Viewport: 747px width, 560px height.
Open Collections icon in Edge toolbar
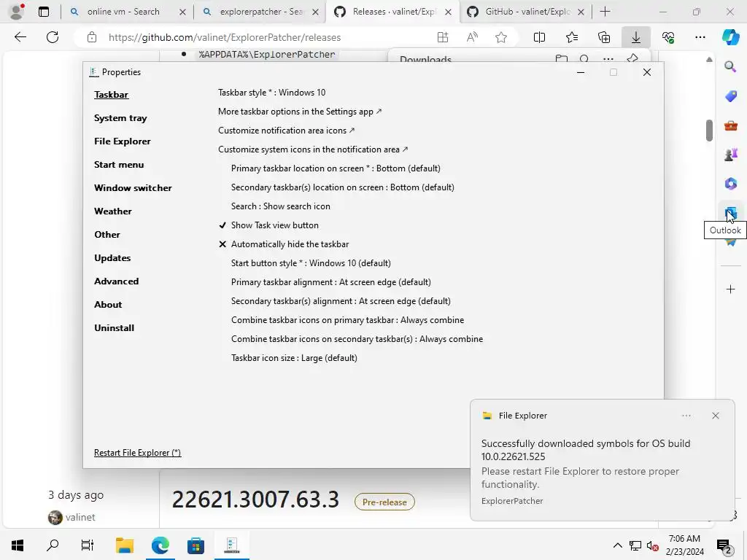click(x=603, y=37)
